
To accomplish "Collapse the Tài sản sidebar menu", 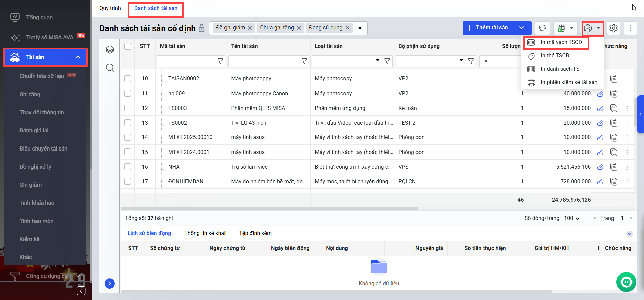I will point(78,57).
